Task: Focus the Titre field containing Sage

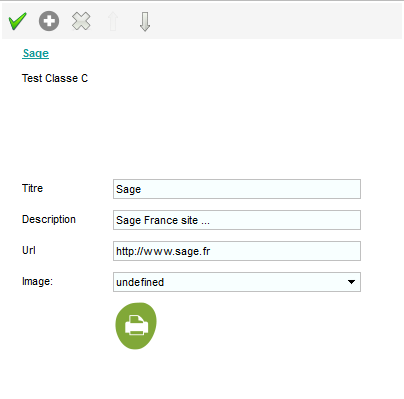Action: pyautogui.click(x=237, y=189)
